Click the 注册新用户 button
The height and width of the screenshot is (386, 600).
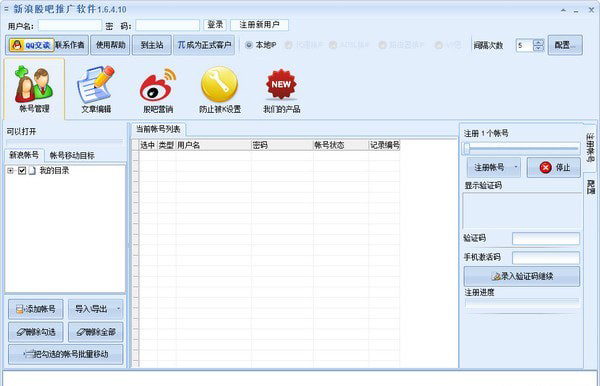tap(259, 25)
